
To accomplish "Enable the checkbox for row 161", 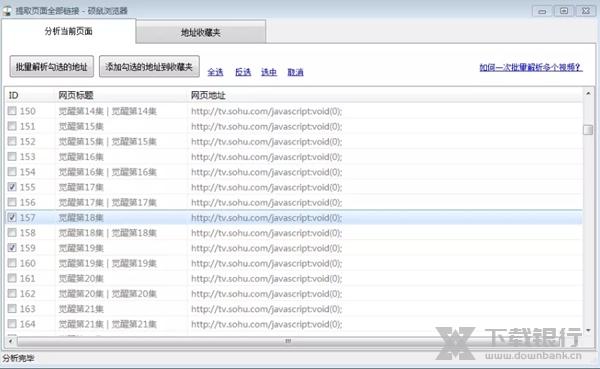I will pyautogui.click(x=12, y=278).
